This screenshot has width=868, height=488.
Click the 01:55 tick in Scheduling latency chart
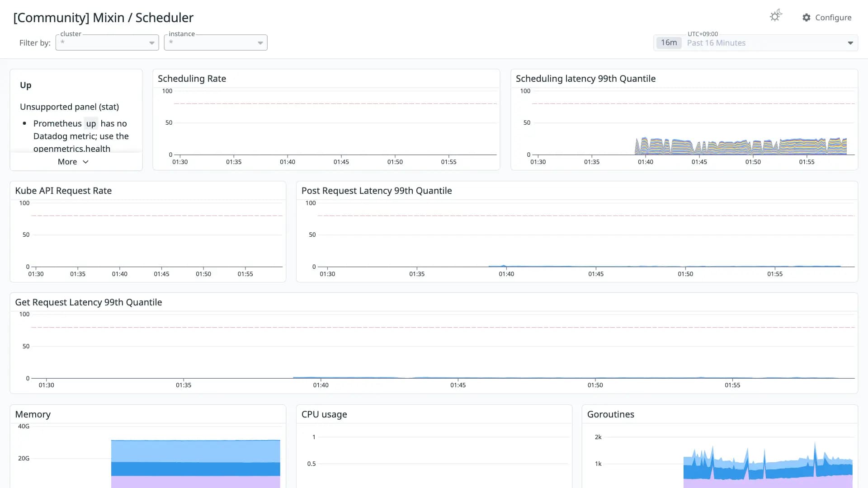click(807, 162)
